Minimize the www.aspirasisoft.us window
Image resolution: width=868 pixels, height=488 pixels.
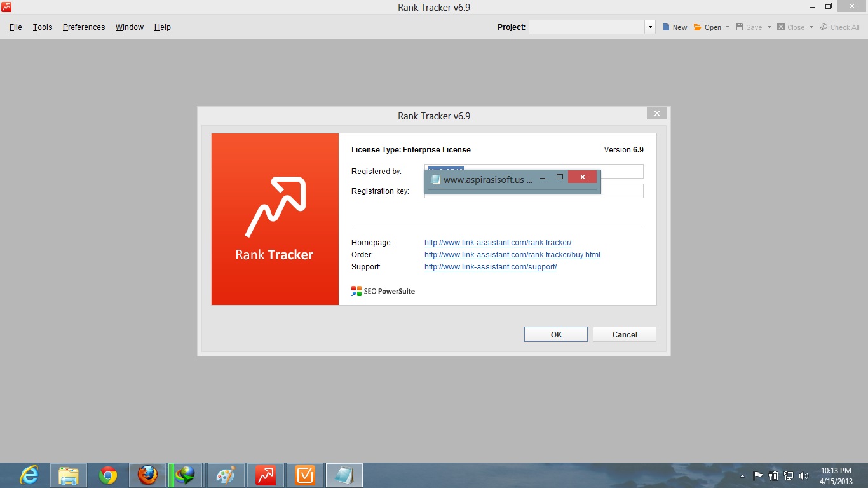pyautogui.click(x=543, y=178)
